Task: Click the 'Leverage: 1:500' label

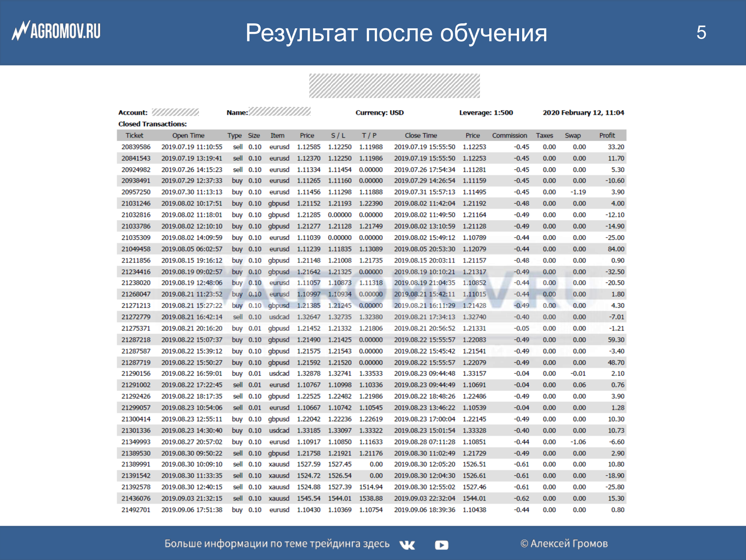Action: click(486, 113)
